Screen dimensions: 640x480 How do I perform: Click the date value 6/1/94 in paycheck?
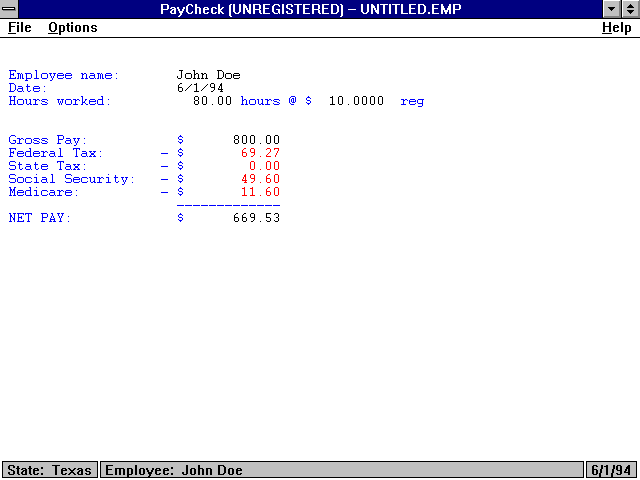coord(200,88)
